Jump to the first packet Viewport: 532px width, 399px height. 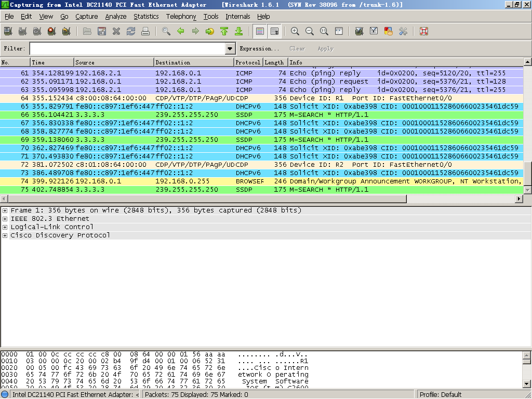(x=224, y=31)
